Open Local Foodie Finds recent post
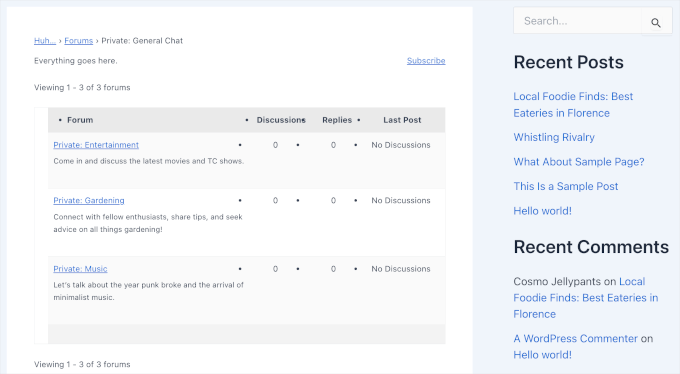Viewport: 680px width, 374px height. coord(573,105)
